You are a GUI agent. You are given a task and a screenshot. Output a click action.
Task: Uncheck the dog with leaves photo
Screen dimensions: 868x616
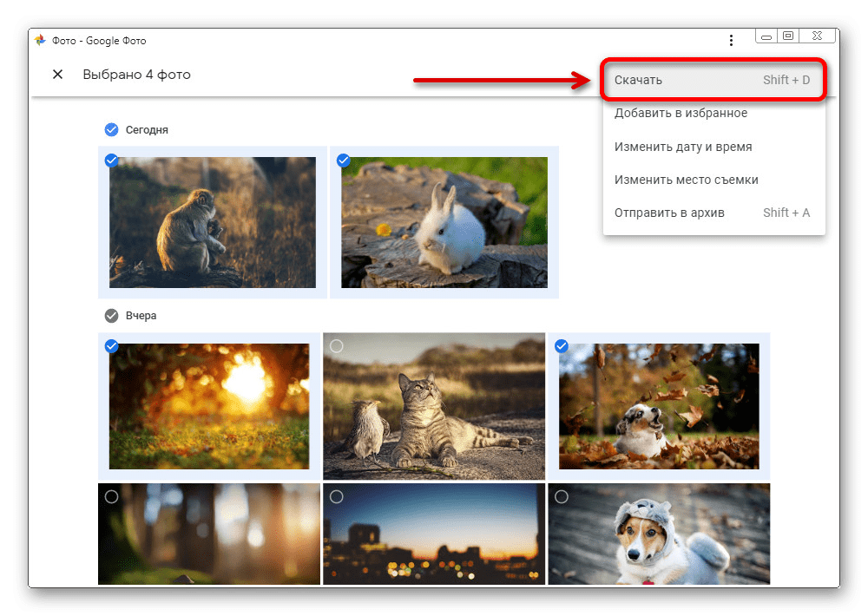(562, 346)
